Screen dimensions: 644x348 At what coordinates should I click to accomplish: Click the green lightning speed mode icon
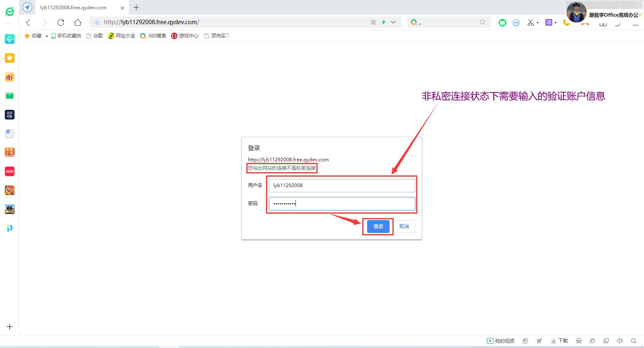tap(384, 23)
